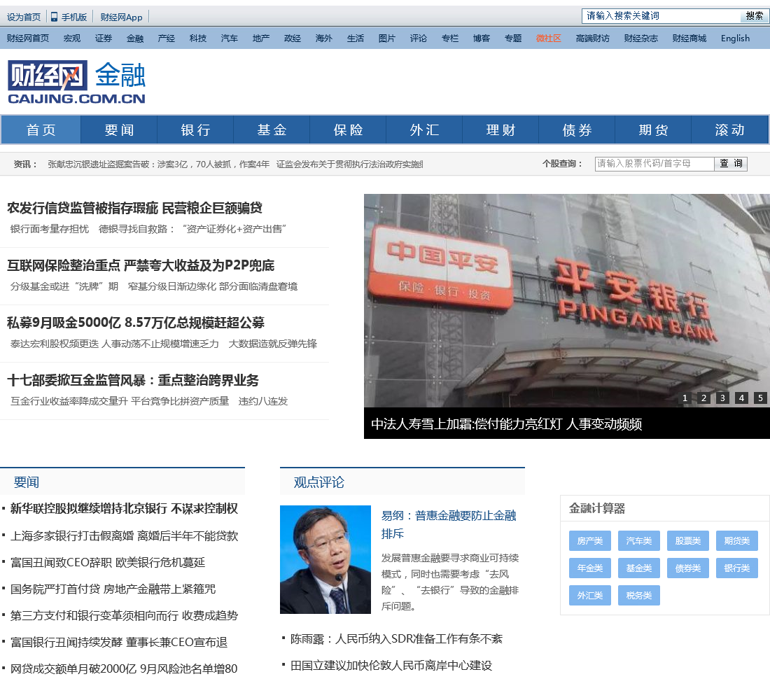
Task: Open headline 私募9月吸金5000亿
Action: [x=136, y=323]
